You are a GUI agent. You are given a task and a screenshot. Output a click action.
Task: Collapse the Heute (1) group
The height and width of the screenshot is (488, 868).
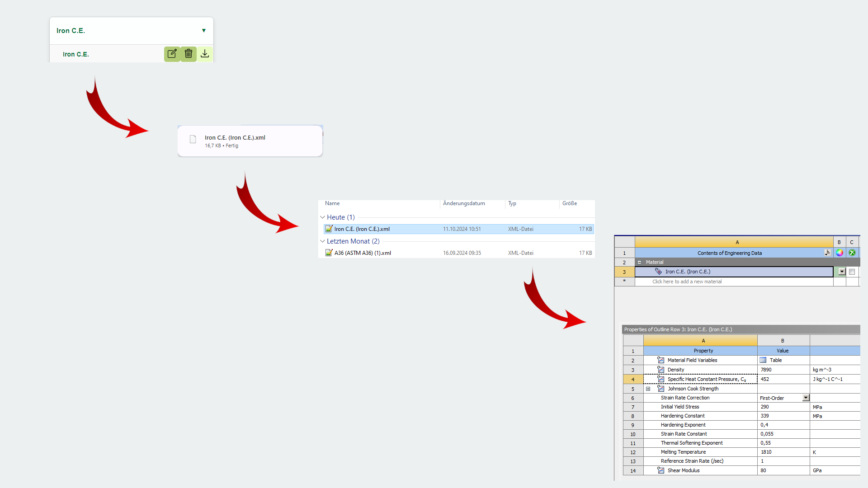tap(322, 217)
